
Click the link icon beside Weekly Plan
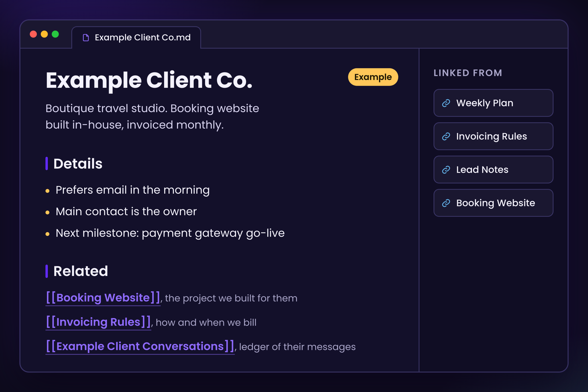pyautogui.click(x=446, y=103)
